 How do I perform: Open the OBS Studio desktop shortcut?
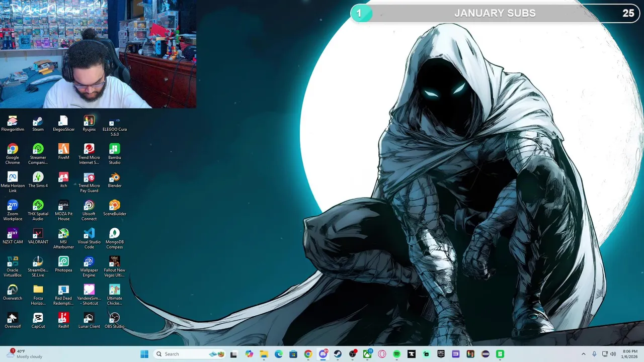click(114, 321)
